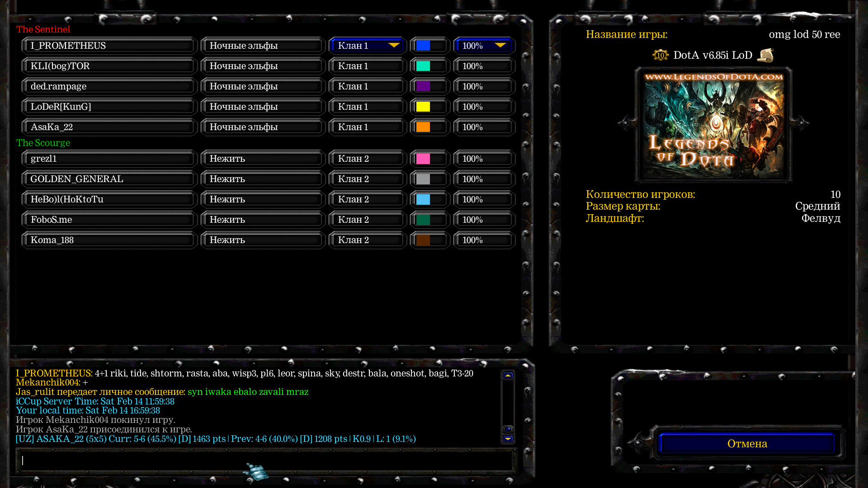Click chat scroll-up arrow icon
Screen dimensions: 868x488
click(x=508, y=375)
